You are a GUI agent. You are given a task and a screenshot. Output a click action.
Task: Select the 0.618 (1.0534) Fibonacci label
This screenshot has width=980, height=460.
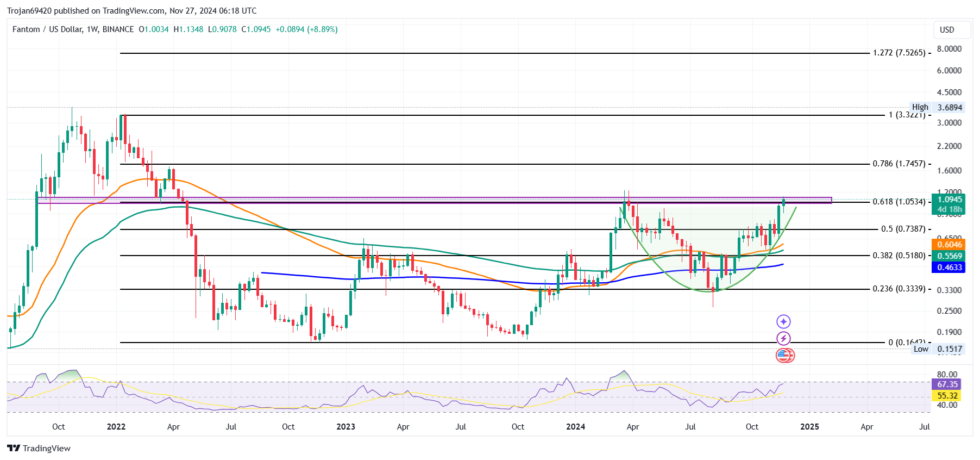coord(899,202)
